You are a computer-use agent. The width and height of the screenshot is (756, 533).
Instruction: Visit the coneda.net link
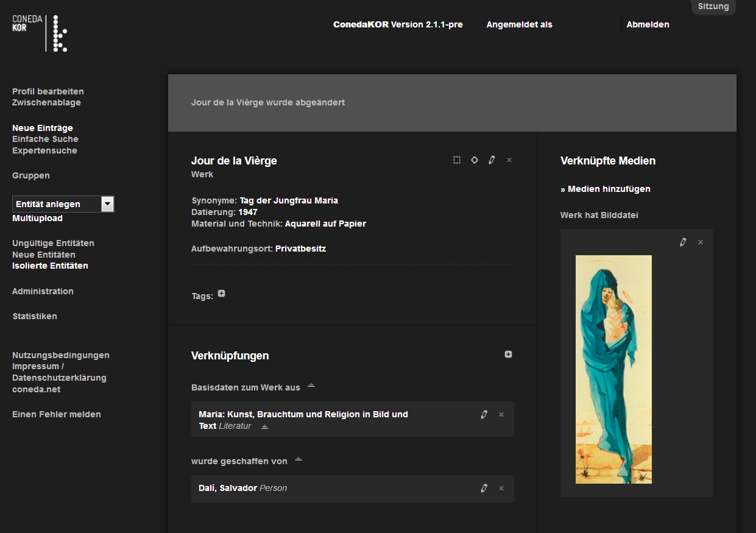pyautogui.click(x=36, y=389)
